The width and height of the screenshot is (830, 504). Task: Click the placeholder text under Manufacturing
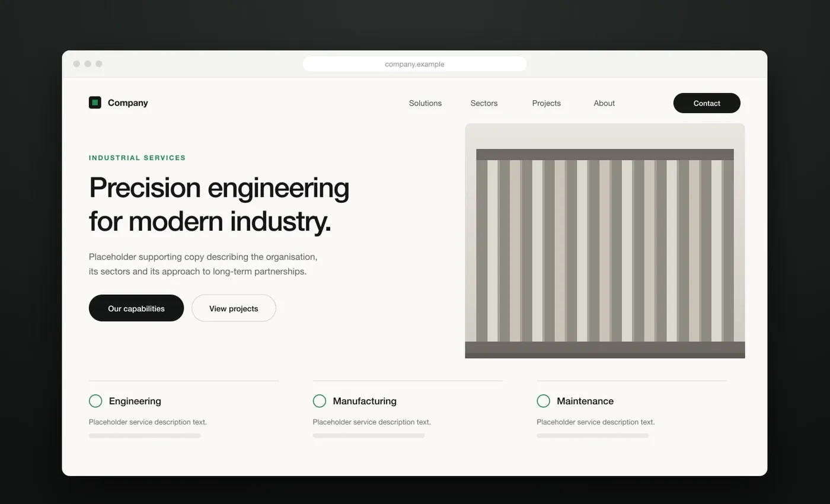pos(372,422)
